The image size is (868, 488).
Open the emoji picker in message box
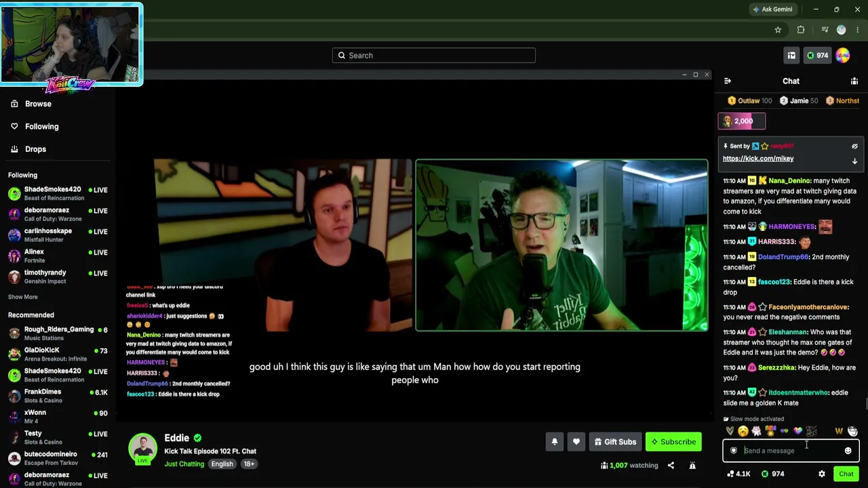point(848,451)
